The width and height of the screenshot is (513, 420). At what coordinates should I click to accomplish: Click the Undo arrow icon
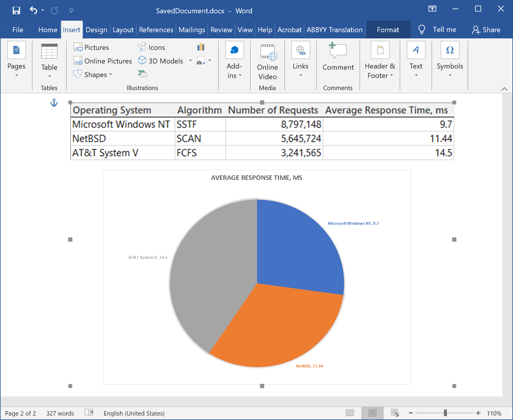coord(33,11)
